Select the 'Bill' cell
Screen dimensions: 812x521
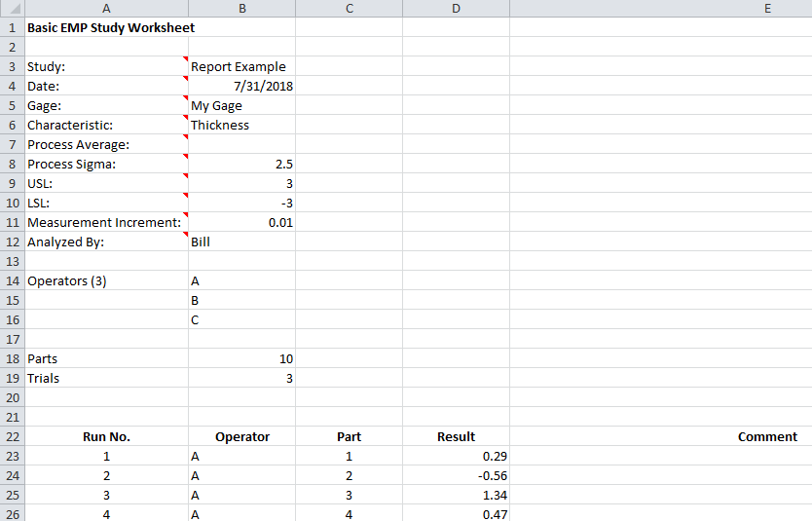241,242
